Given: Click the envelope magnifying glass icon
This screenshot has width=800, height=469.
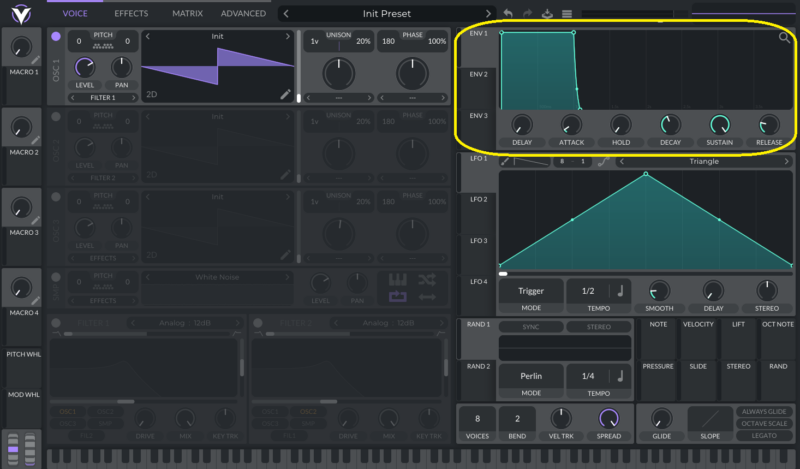Looking at the screenshot, I should click(785, 37).
